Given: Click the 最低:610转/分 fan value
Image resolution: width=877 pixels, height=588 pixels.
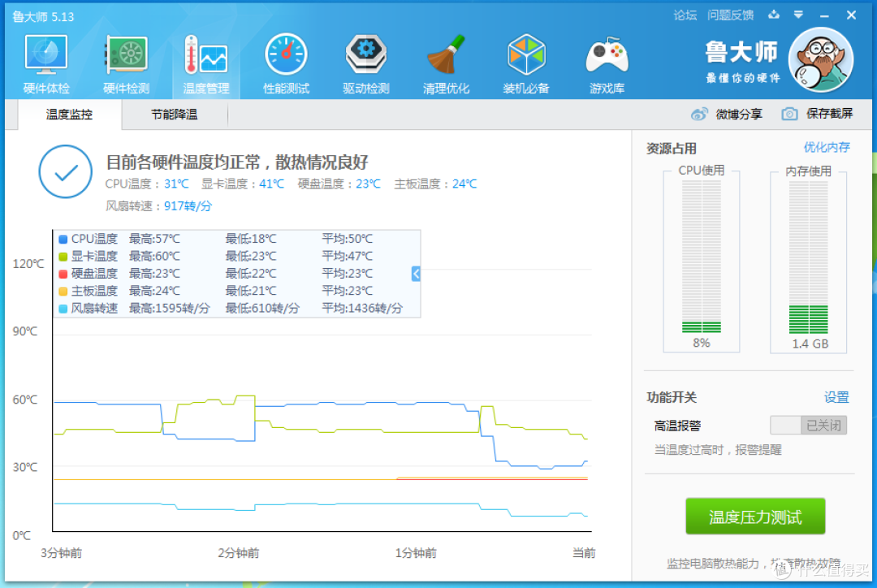Looking at the screenshot, I should click(x=262, y=309).
